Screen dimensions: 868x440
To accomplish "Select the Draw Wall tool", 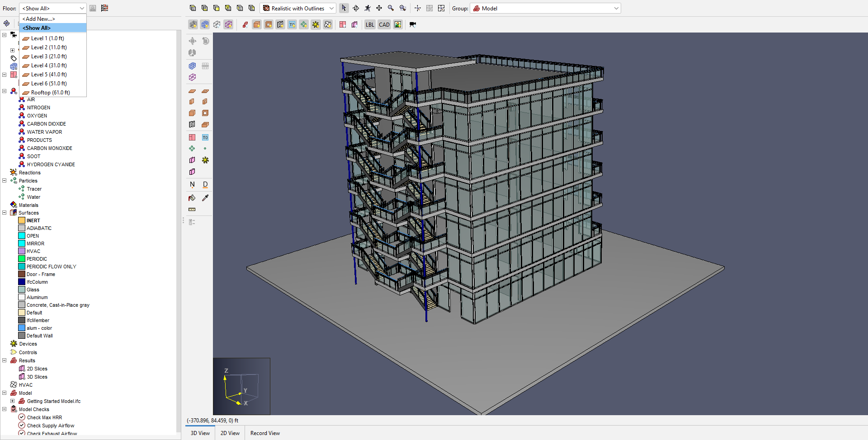I will coord(192,102).
